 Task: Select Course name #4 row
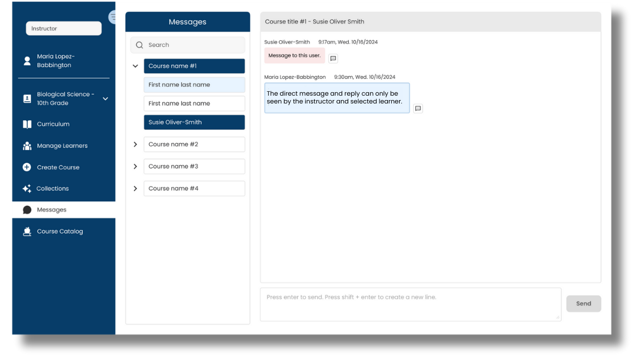[195, 189]
